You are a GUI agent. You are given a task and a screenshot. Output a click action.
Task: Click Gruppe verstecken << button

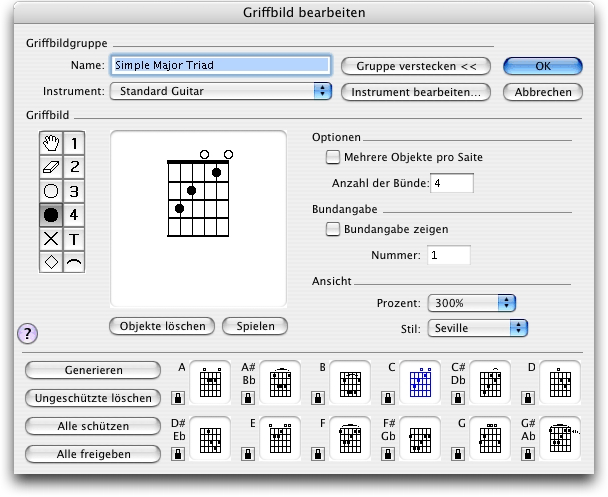(416, 66)
